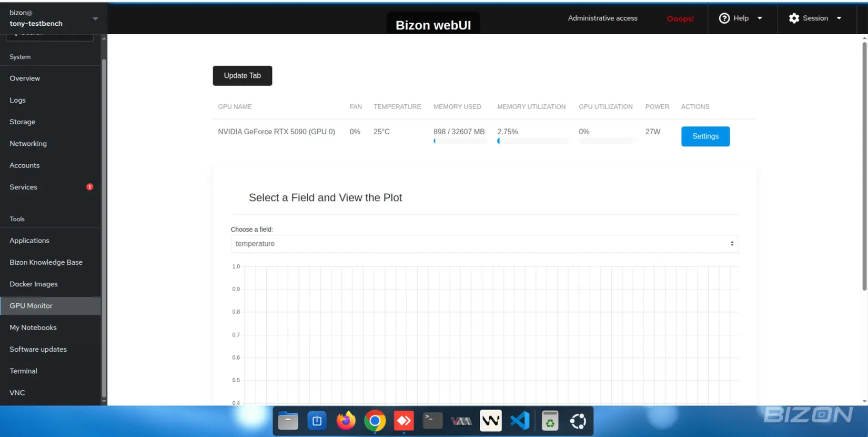Click the MEMORY UTILIZATION column header
Image resolution: width=868 pixels, height=437 pixels.
531,107
